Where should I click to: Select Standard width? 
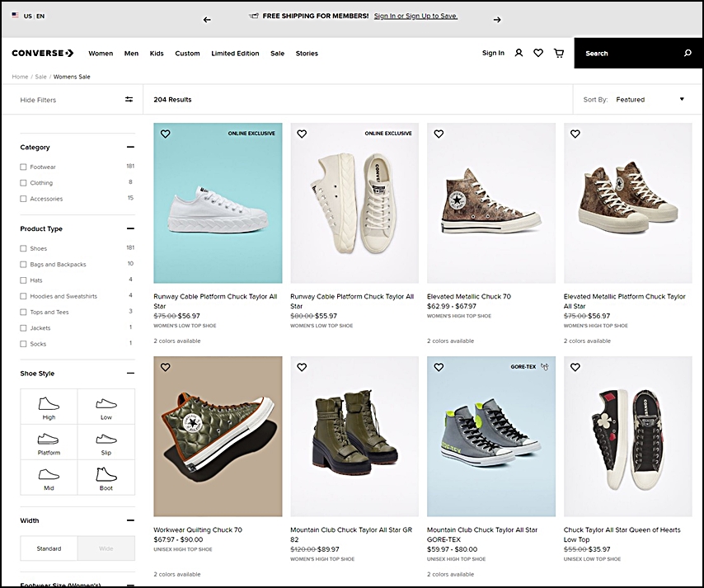(x=49, y=548)
